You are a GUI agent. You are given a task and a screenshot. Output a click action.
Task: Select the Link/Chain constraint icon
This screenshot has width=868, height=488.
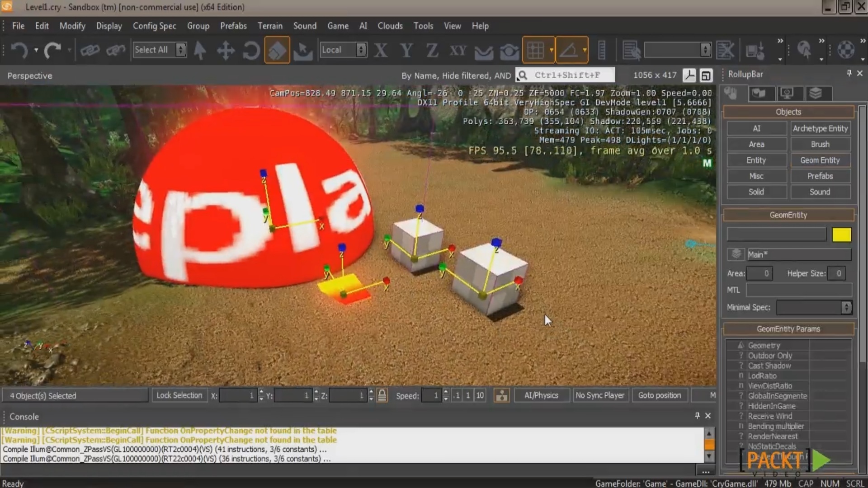90,50
